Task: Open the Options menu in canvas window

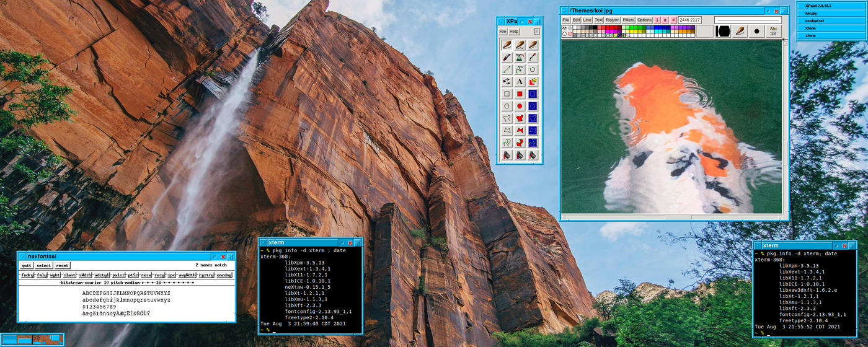Action: pos(645,20)
